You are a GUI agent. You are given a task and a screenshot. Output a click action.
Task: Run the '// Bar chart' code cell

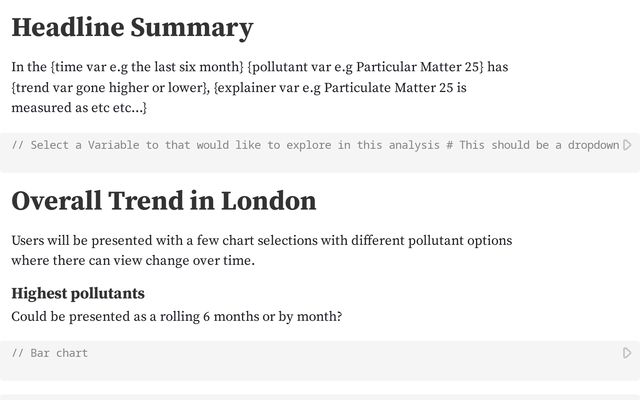click(627, 353)
